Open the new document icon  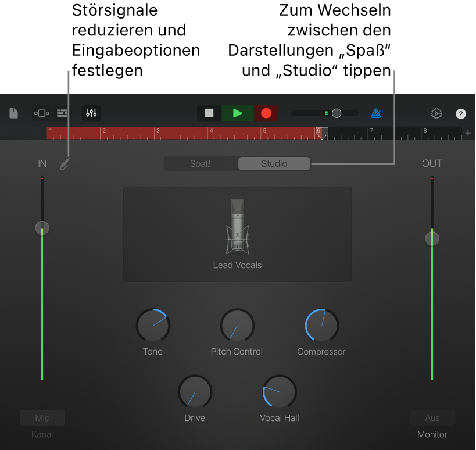(13, 113)
